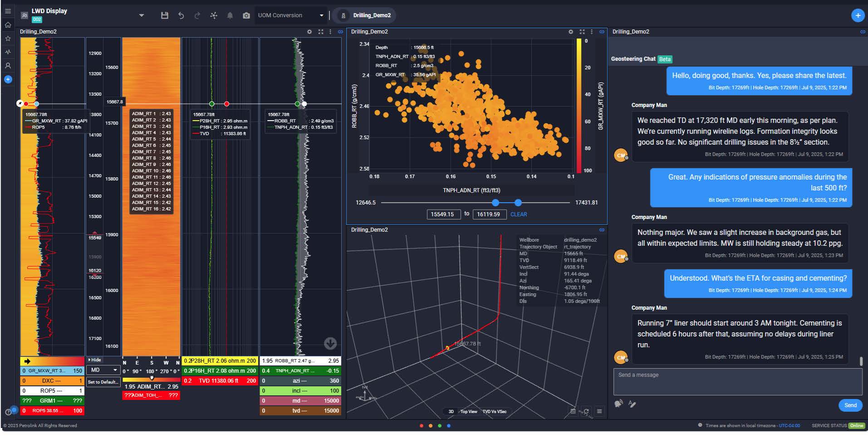The image size is (868, 438).
Task: Open the UOM Conversion dropdown
Action: point(290,15)
